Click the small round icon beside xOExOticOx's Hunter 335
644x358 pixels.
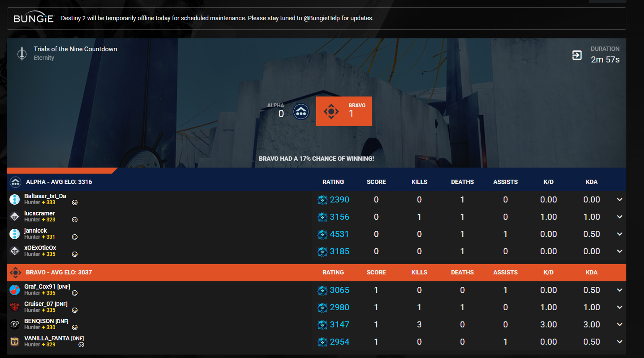(x=75, y=254)
